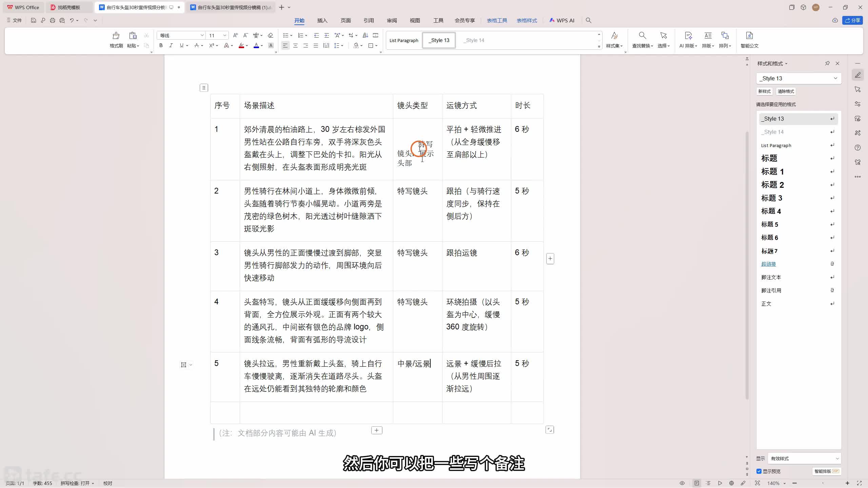
Task: Toggle character shading button
Action: [271, 45]
